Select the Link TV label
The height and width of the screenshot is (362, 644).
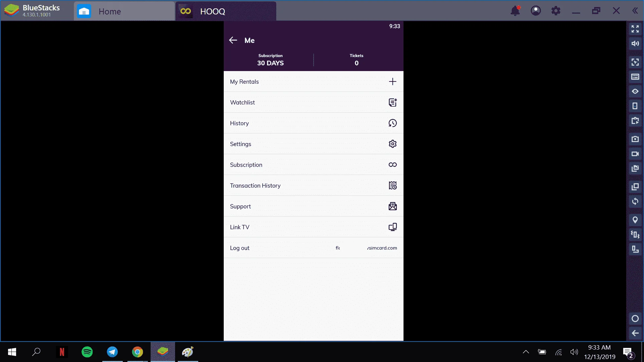(x=239, y=227)
